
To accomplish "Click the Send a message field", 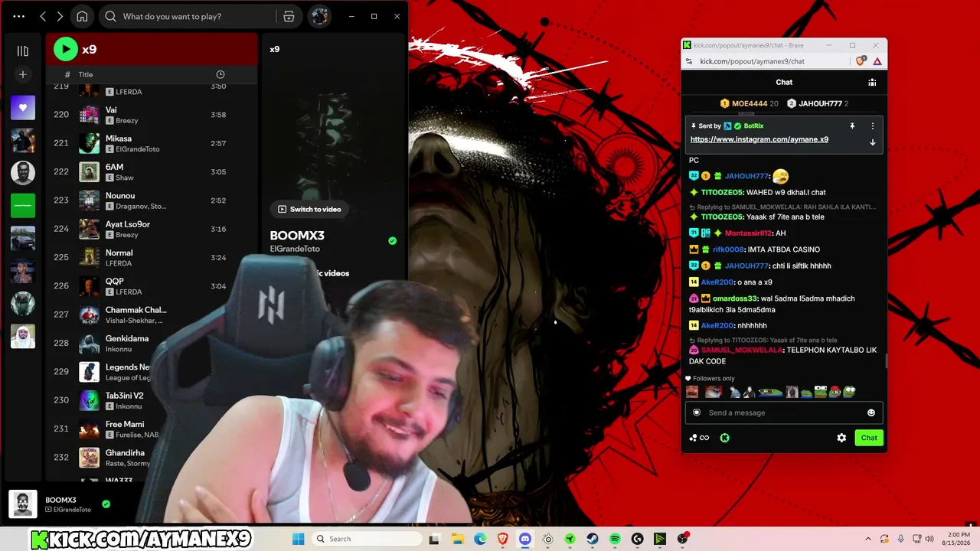I will click(x=784, y=412).
